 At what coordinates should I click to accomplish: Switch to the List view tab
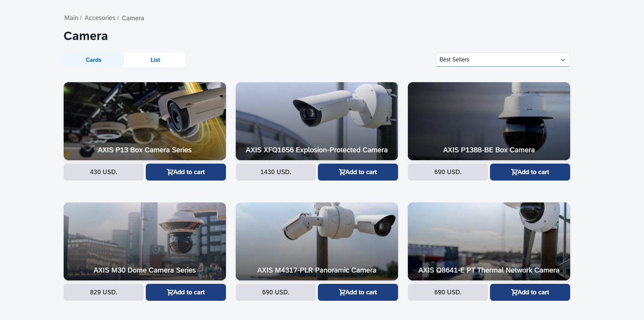click(x=155, y=60)
